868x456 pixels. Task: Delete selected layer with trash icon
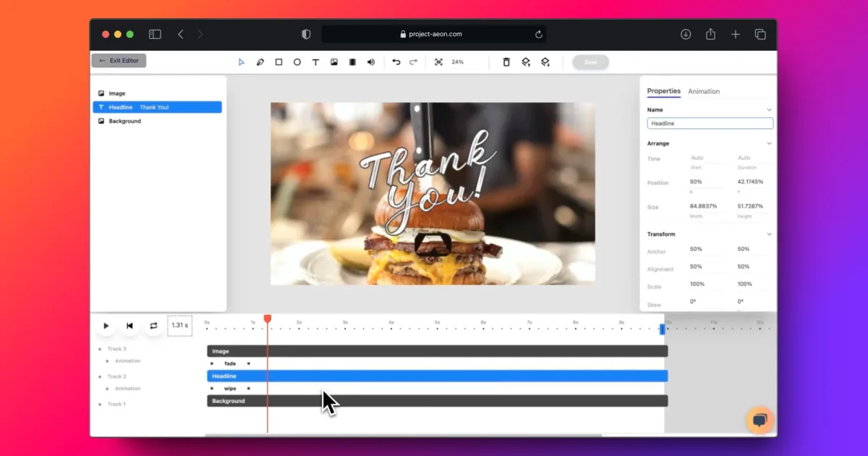[506, 62]
